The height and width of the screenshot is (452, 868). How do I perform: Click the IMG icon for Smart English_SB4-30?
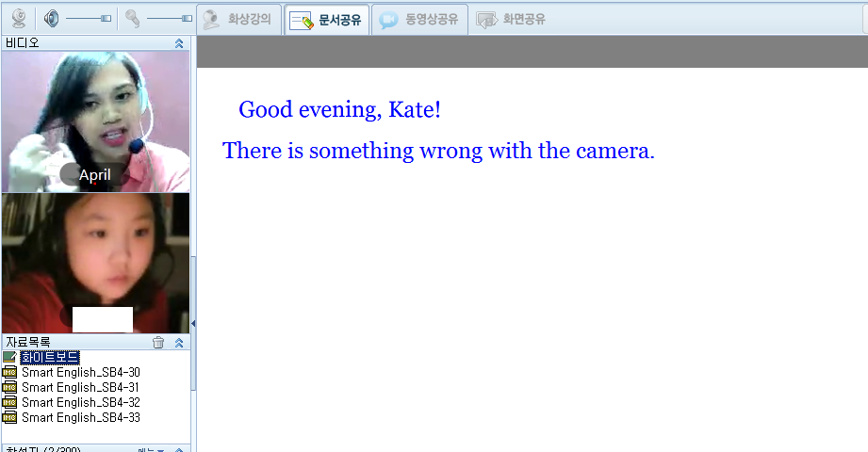tap(9, 373)
